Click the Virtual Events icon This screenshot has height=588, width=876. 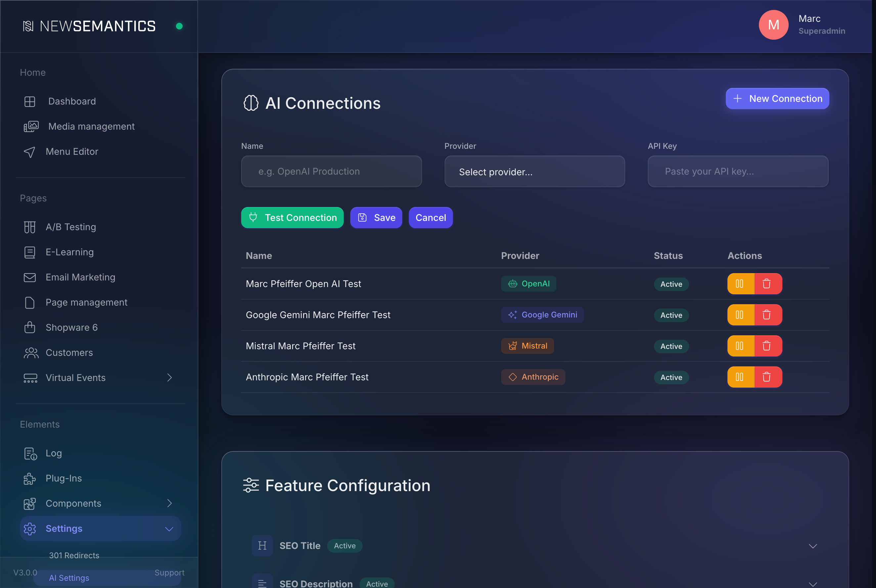30,378
